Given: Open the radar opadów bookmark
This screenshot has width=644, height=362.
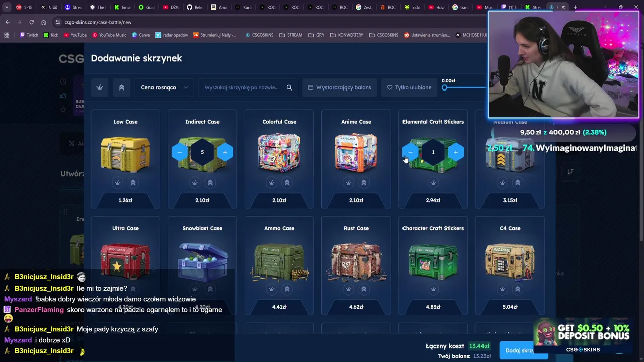Looking at the screenshot, I should [172, 35].
